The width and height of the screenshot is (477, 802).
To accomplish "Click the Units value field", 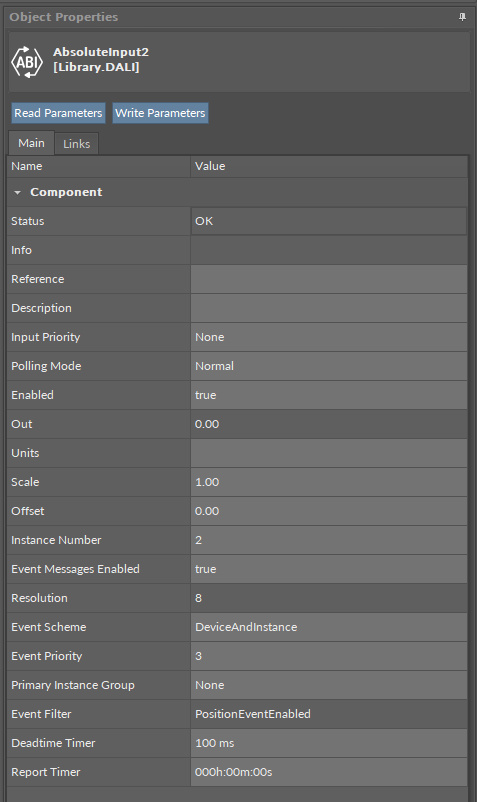I will pos(329,453).
